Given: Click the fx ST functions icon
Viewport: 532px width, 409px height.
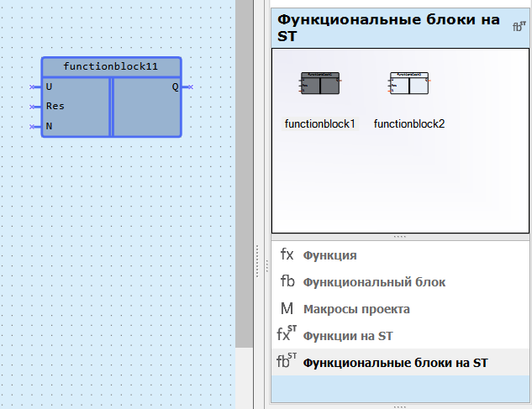Looking at the screenshot, I should (287, 335).
